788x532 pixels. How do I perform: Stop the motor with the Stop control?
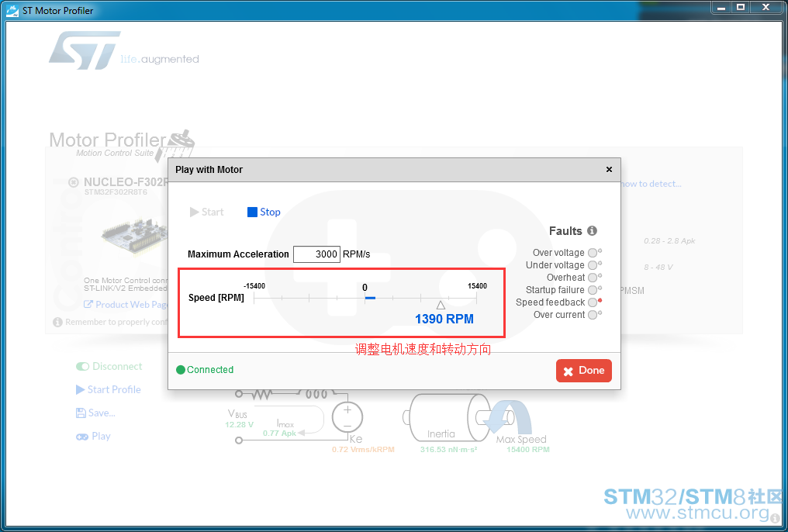click(x=264, y=212)
